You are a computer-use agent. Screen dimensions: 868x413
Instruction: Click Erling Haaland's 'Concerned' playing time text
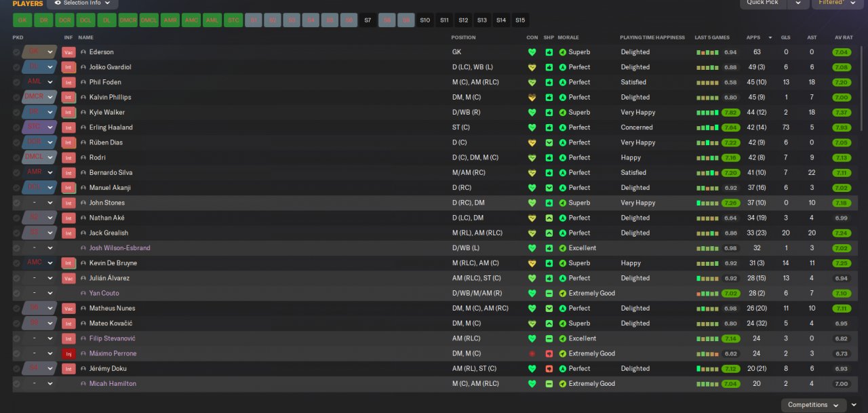pos(637,127)
